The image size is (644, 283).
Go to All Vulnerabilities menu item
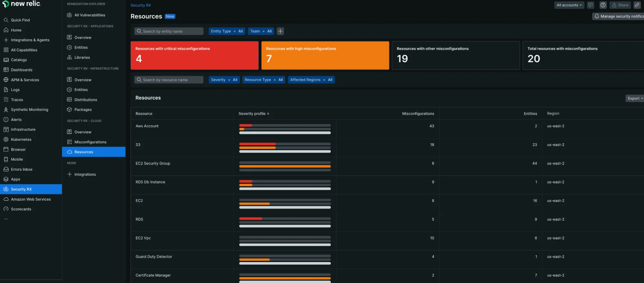click(90, 15)
